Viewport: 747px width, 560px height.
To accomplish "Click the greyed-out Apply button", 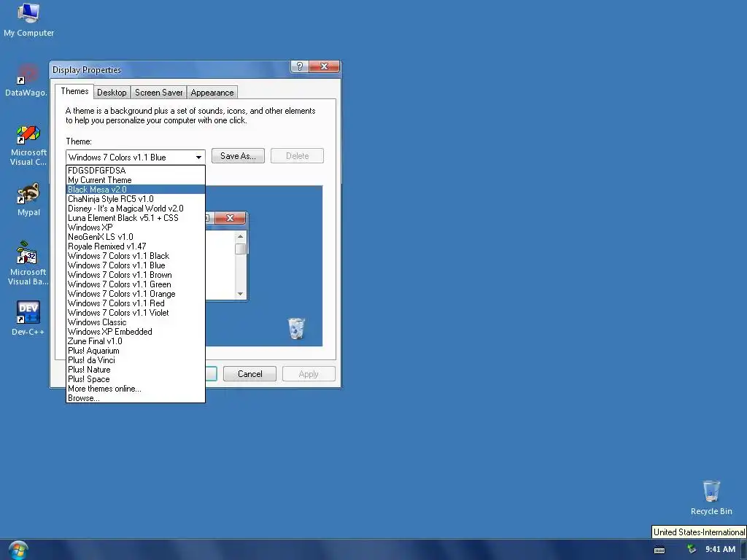I will point(309,374).
